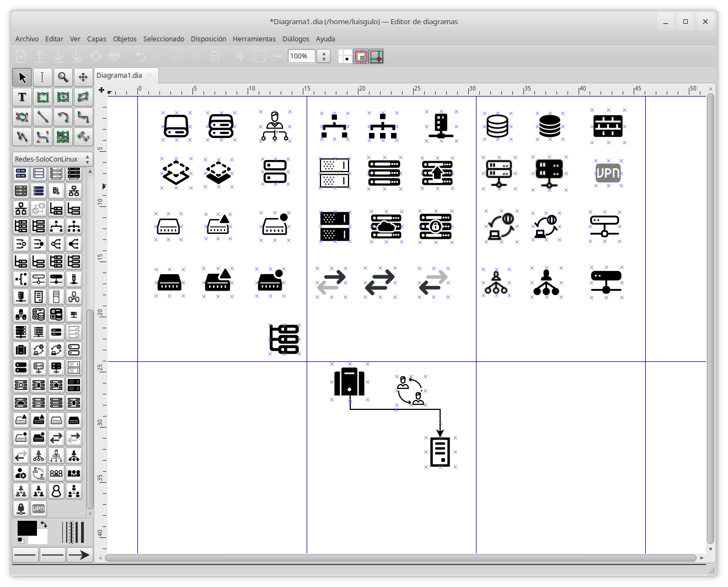Switch to the Diagrama1.dia tab
Image resolution: width=728 pixels, height=587 pixels.
(119, 76)
